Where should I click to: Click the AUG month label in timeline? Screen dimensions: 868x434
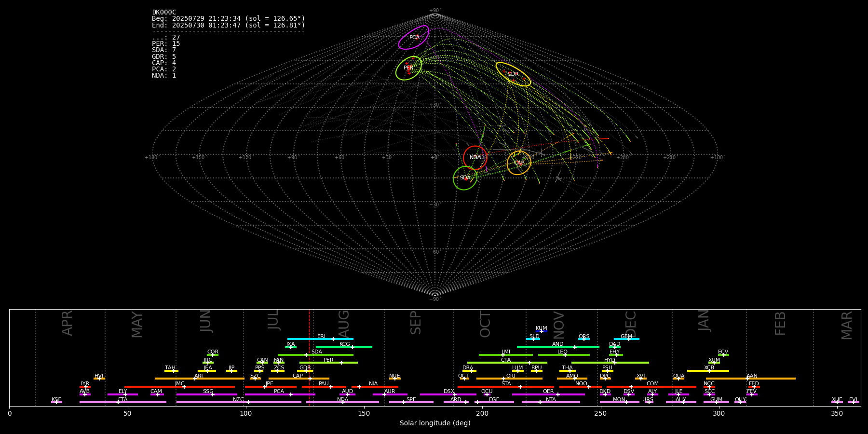point(343,324)
